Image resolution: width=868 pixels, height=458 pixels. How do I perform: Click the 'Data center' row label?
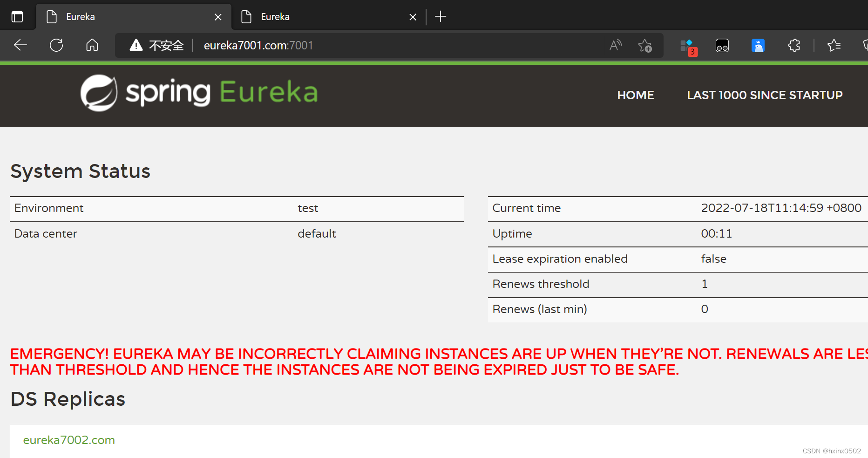click(x=46, y=233)
